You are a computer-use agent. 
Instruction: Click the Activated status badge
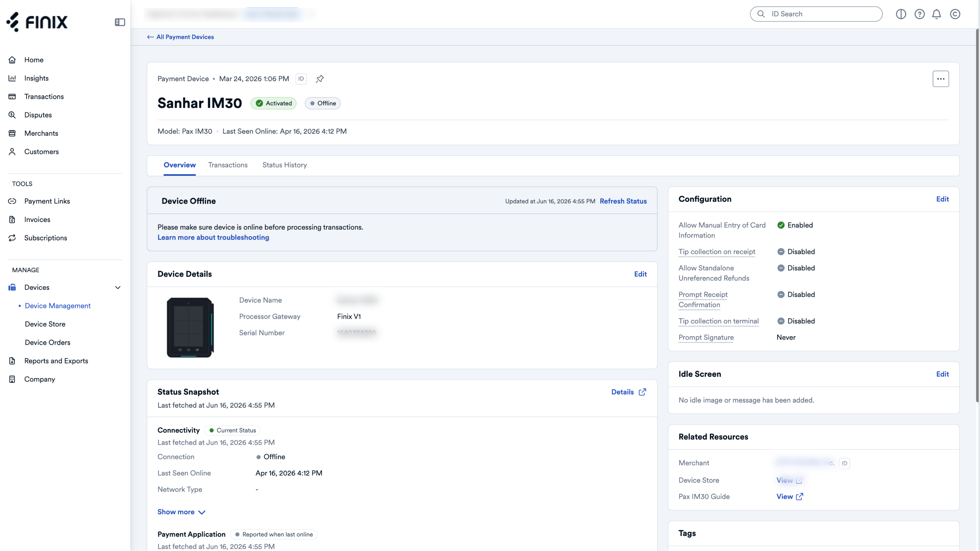[x=273, y=103]
